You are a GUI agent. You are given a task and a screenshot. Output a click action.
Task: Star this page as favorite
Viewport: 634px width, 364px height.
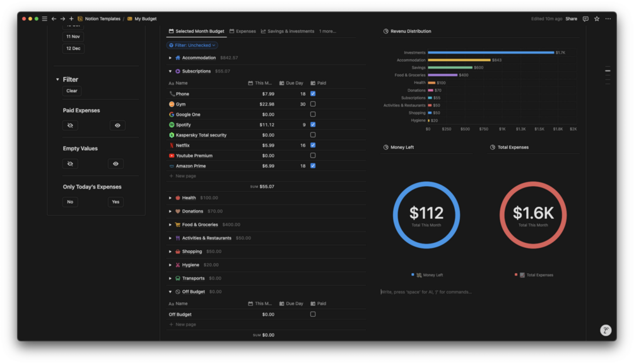(x=597, y=18)
